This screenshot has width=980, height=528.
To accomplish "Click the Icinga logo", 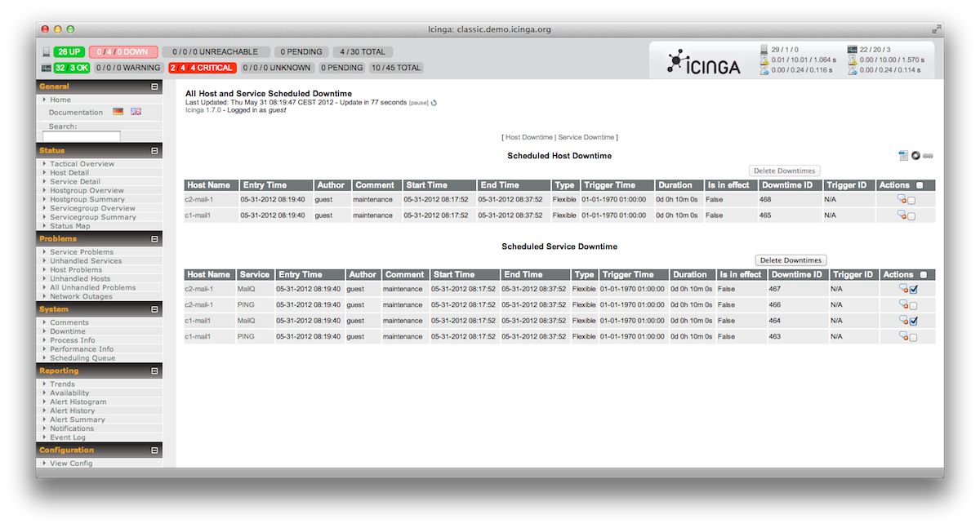I will 704,63.
